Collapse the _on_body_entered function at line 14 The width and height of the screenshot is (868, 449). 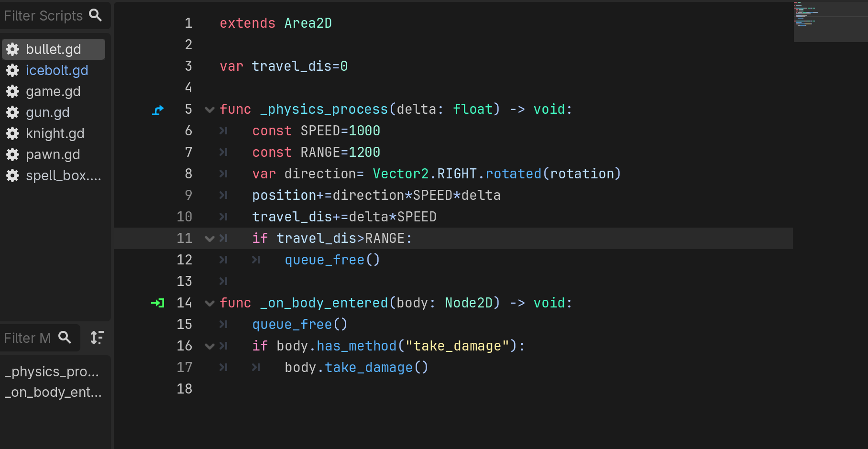pyautogui.click(x=209, y=303)
